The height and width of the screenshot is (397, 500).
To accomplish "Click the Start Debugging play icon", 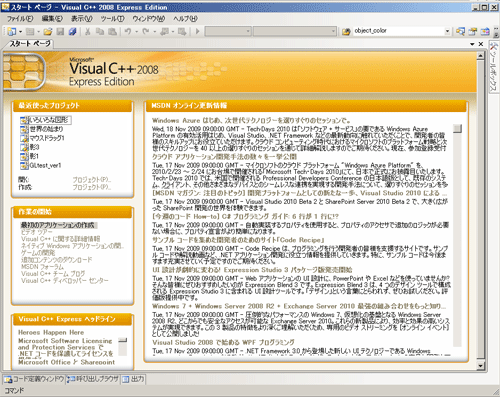I will tap(198, 31).
